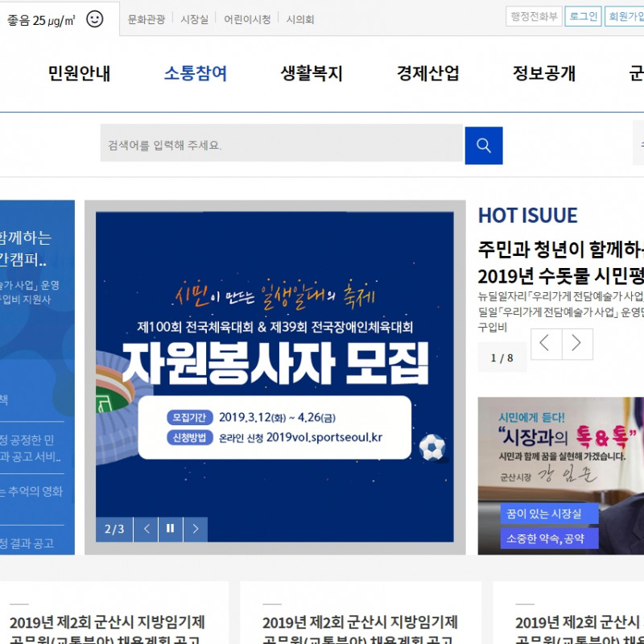
Task: Click the 로그인 button
Action: point(583,16)
